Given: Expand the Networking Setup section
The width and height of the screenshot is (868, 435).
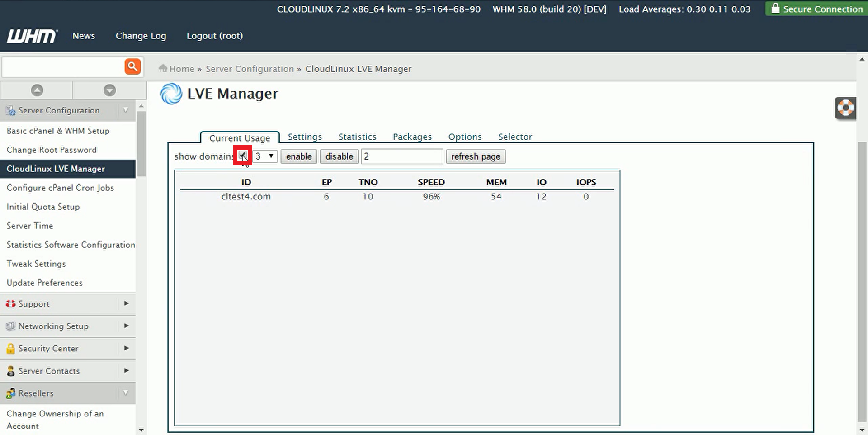Looking at the screenshot, I should pos(126,326).
